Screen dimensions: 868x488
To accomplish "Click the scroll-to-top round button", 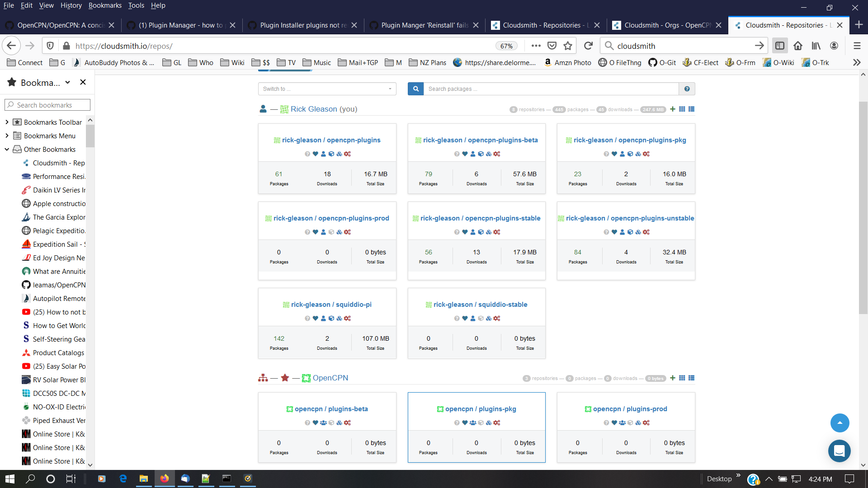I will click(840, 423).
